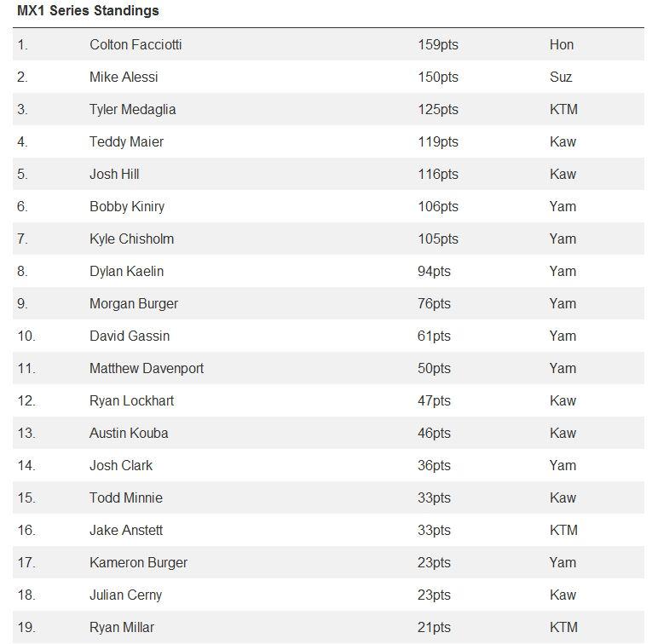Select rider name Colton Facciotti
652x644 pixels.
point(136,44)
